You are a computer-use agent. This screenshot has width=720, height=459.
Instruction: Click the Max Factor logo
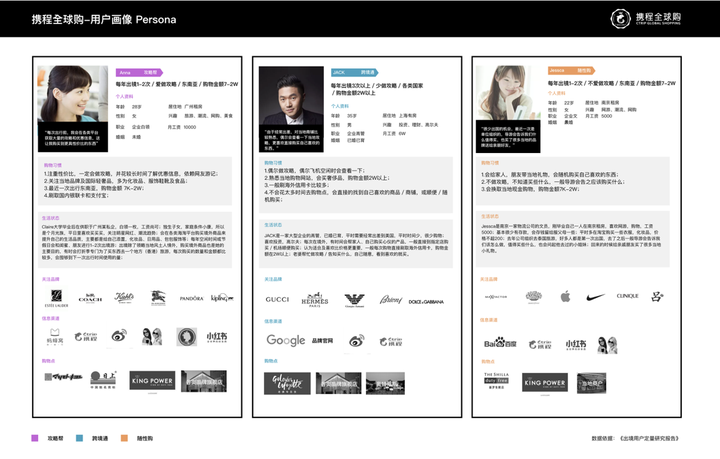496,297
